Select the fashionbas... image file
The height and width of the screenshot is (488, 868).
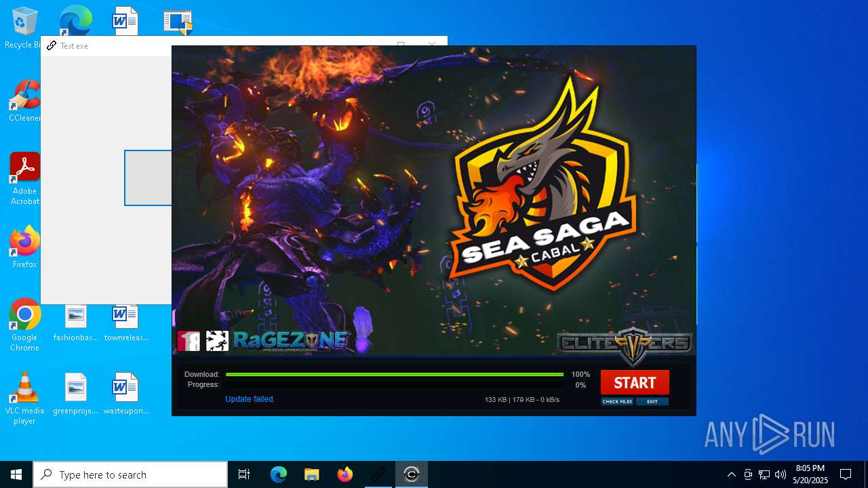75,323
